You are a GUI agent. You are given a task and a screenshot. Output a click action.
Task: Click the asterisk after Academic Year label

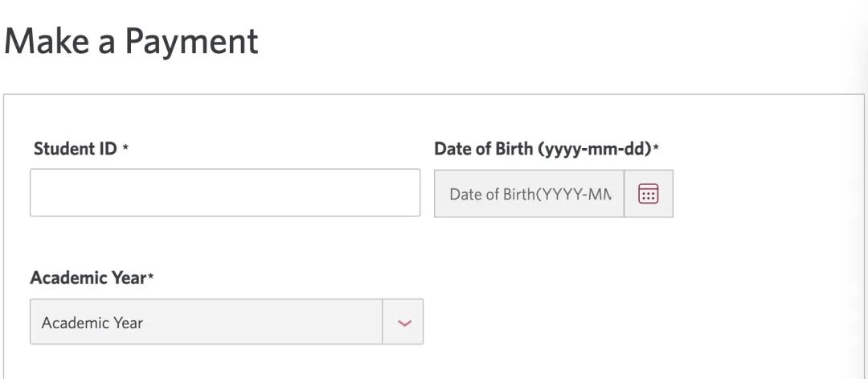(x=151, y=278)
